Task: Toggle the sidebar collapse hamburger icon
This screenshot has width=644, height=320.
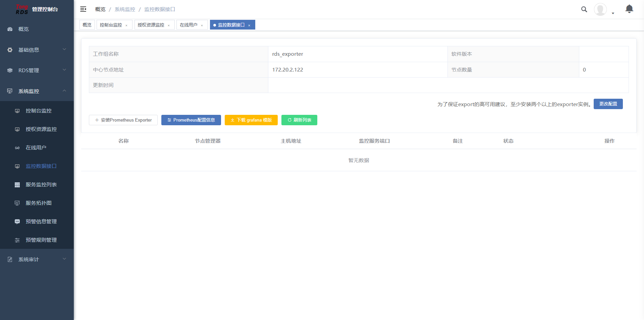Action: [x=83, y=9]
